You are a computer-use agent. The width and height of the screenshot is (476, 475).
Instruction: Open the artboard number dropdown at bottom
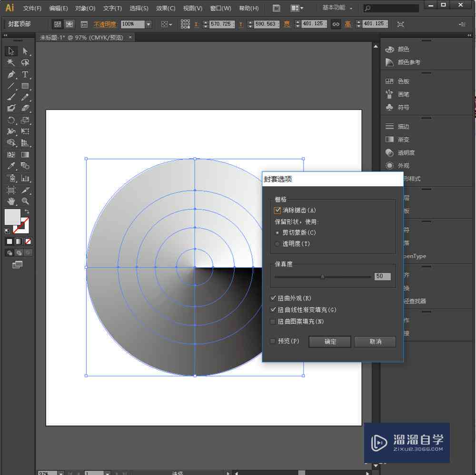coord(107,473)
